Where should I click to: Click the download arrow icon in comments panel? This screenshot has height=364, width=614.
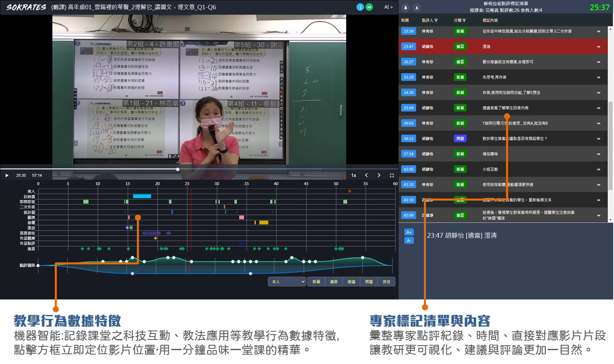coord(406,8)
